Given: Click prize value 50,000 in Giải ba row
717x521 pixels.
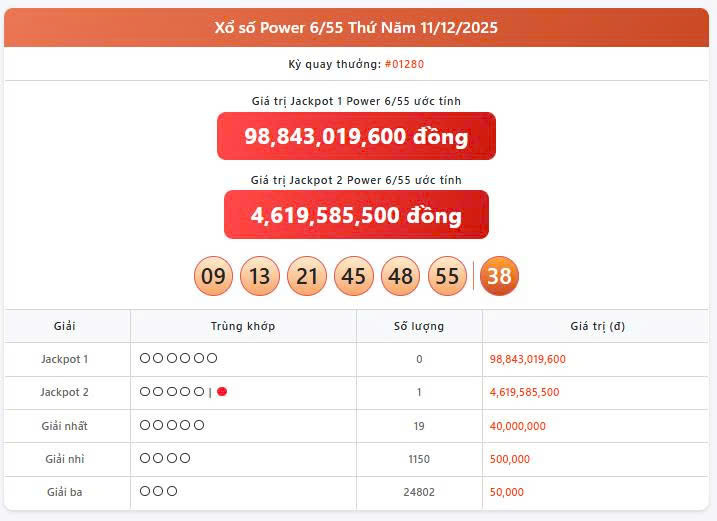Looking at the screenshot, I should (x=507, y=492).
